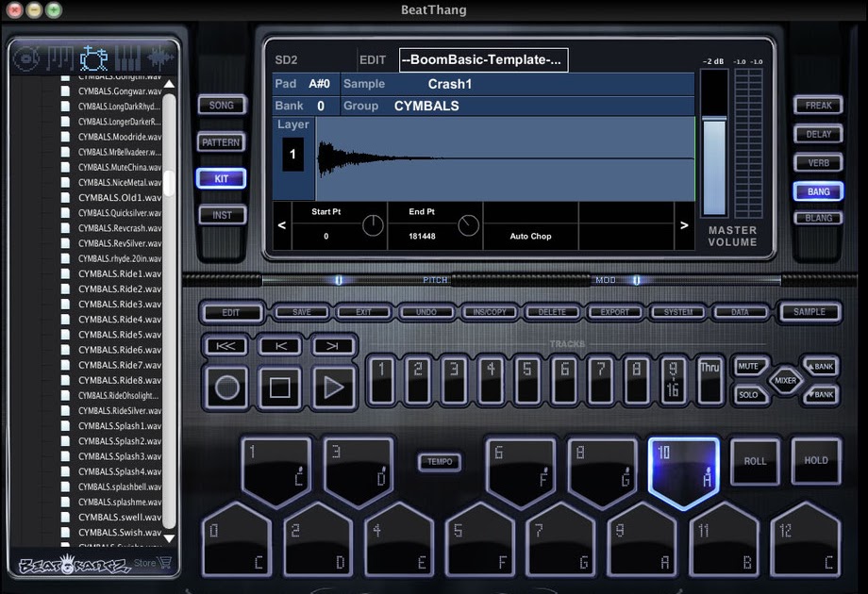
Task: Click the master volume slider
Action: 714,142
